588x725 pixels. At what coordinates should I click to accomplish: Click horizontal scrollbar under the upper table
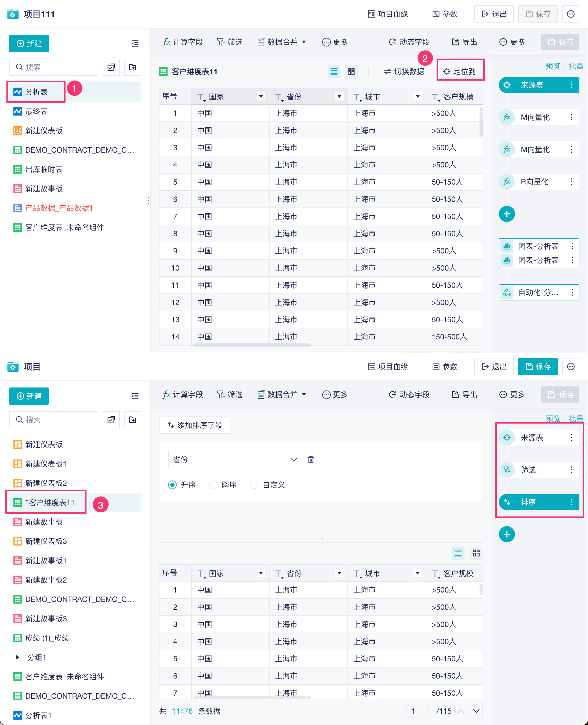(x=252, y=345)
